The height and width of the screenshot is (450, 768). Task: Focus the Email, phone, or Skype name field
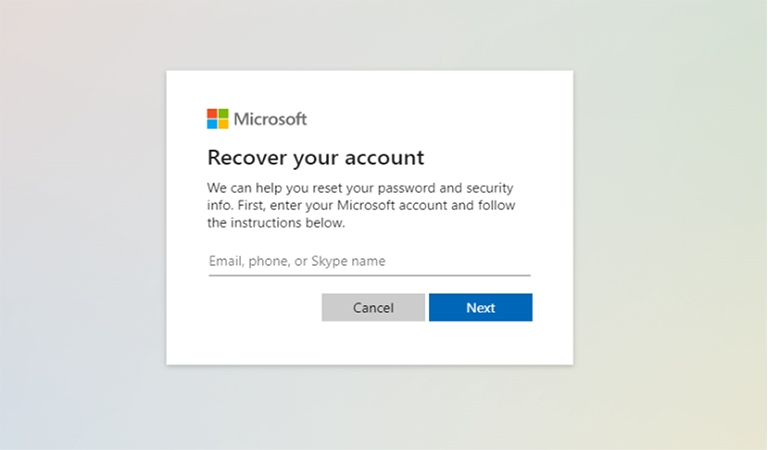369,261
